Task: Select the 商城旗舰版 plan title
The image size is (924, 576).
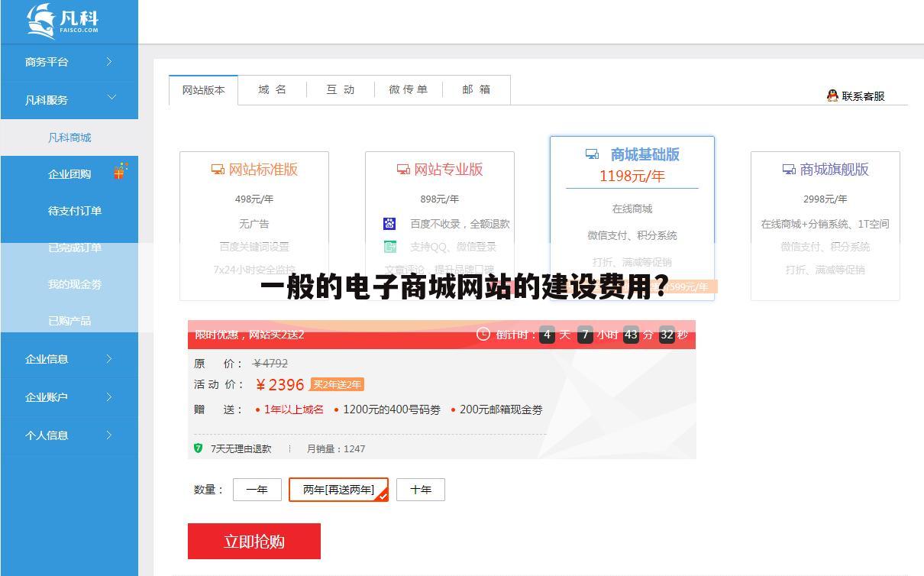Action: coord(834,170)
